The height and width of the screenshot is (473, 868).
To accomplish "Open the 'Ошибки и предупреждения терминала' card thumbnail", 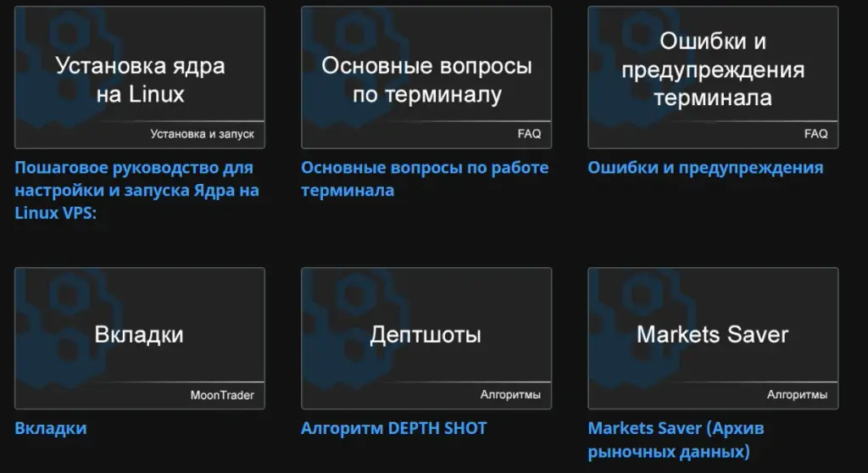I will point(713,77).
